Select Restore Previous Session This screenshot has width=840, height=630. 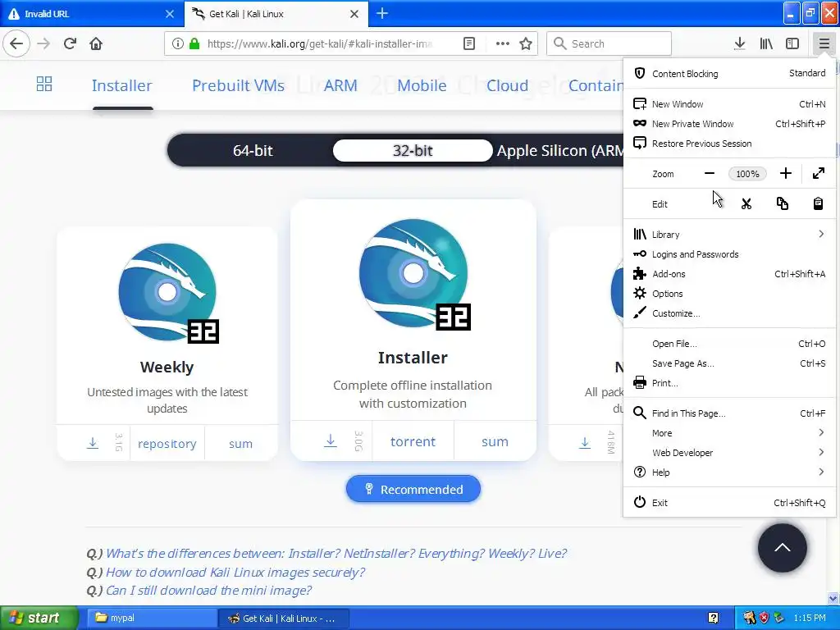point(729,144)
